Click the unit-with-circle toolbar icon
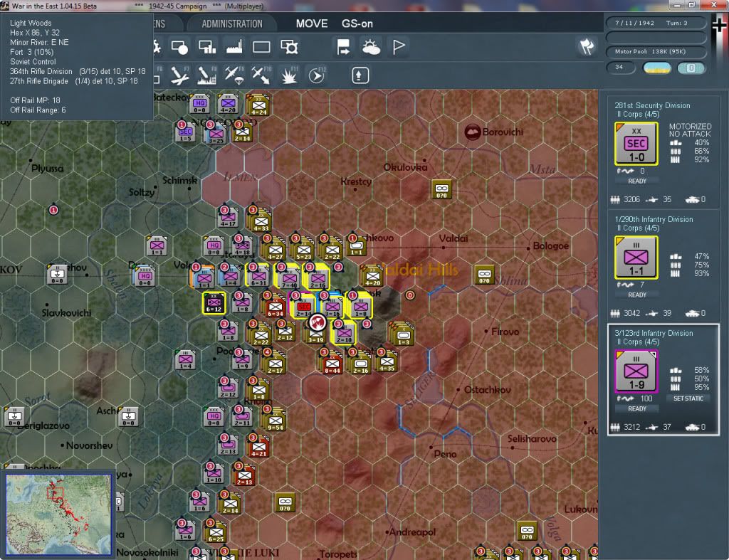Viewport: 729px width, 560px height. click(179, 47)
